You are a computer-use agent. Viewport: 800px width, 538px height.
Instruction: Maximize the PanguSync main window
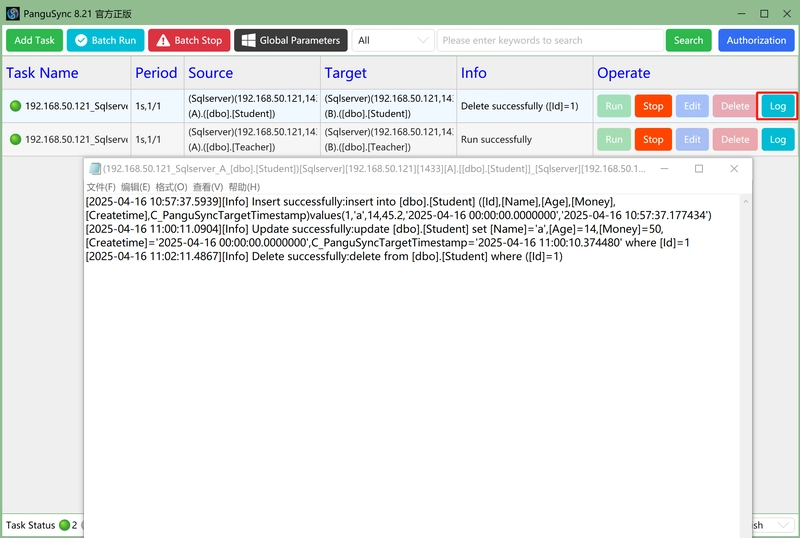click(764, 14)
